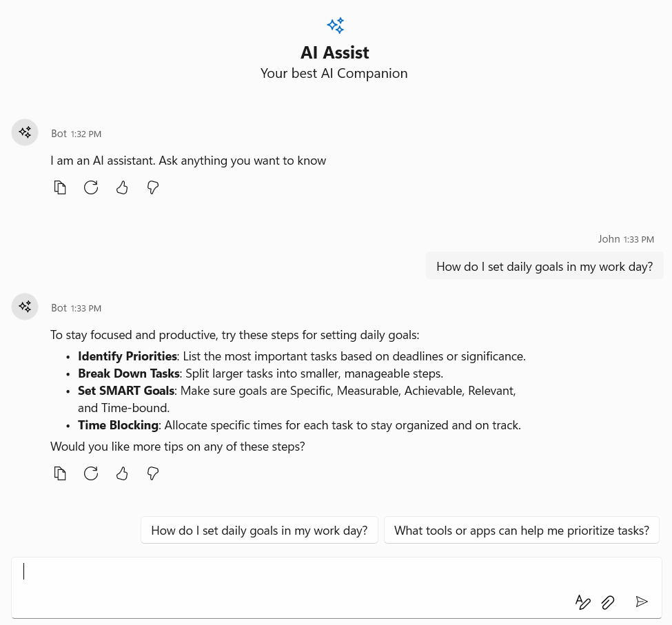The image size is (672, 625).
Task: Regenerate the first bot response
Action: pos(91,187)
